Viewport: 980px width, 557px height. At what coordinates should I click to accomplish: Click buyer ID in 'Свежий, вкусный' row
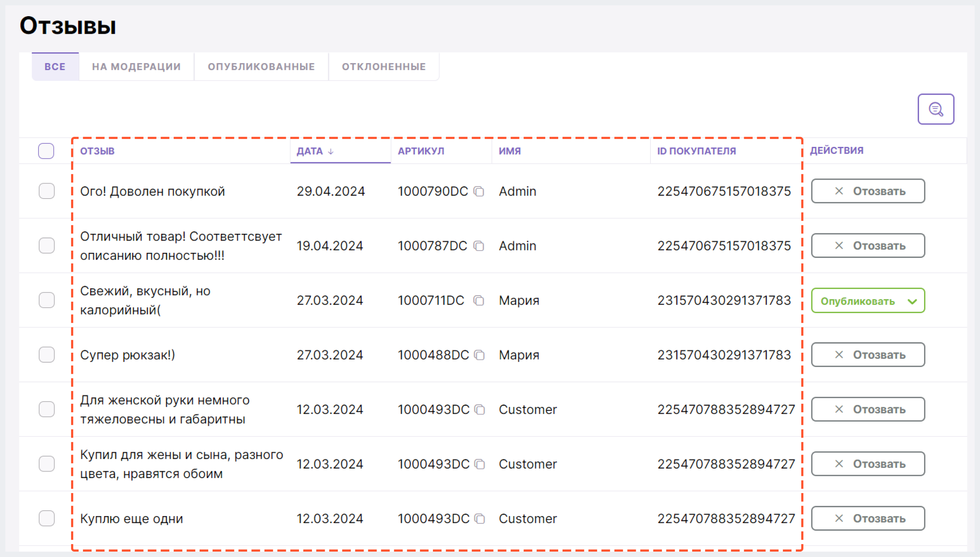[724, 300]
